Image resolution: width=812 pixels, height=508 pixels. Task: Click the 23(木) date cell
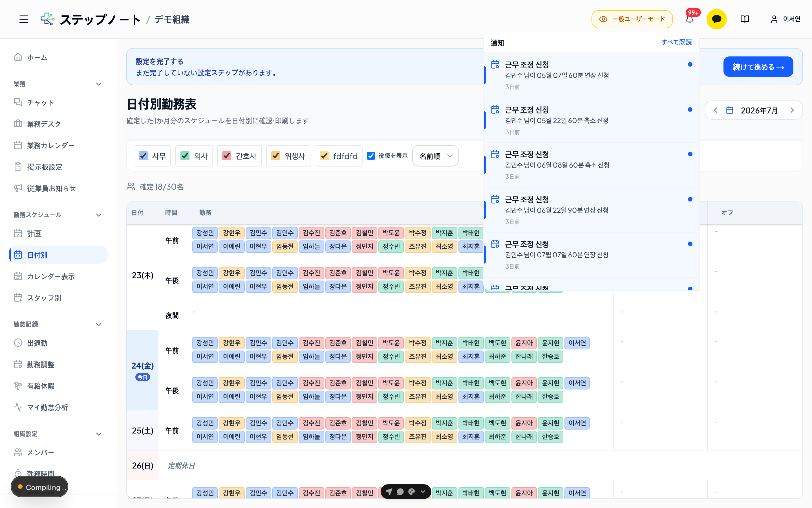pyautogui.click(x=143, y=275)
